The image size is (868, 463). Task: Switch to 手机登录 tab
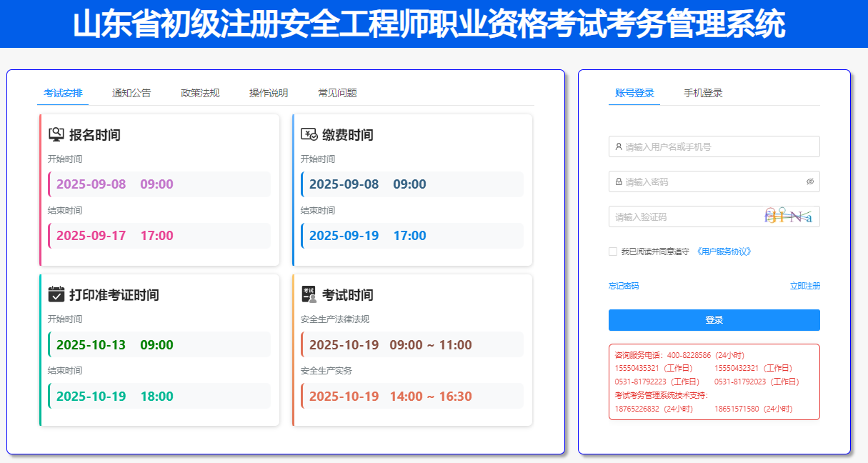(703, 93)
